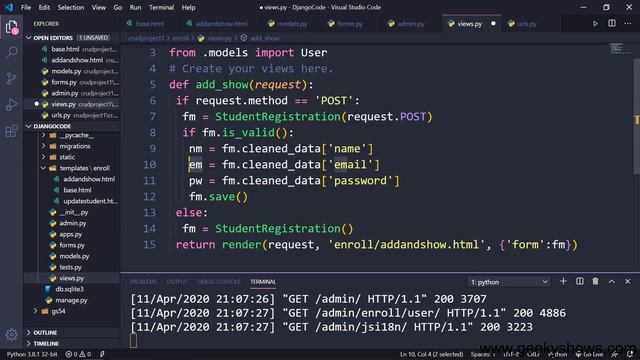This screenshot has width=640, height=360.
Task: Open updatestudent.html in file tree
Action: (72, 201)
